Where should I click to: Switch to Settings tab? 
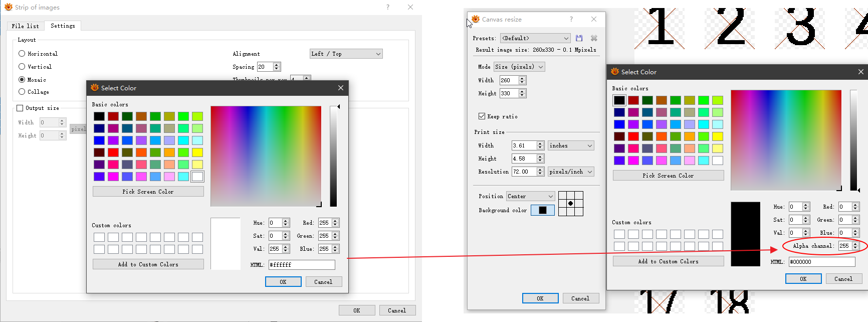coord(63,26)
